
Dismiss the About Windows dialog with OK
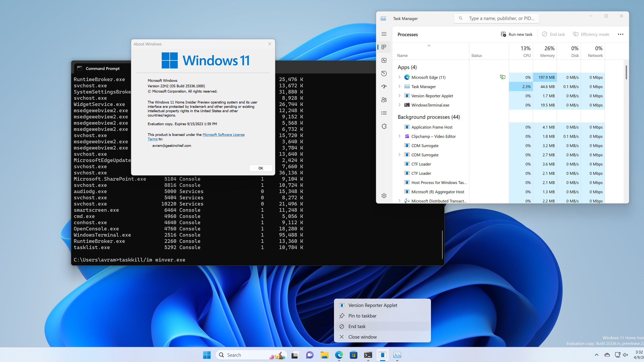click(261, 168)
